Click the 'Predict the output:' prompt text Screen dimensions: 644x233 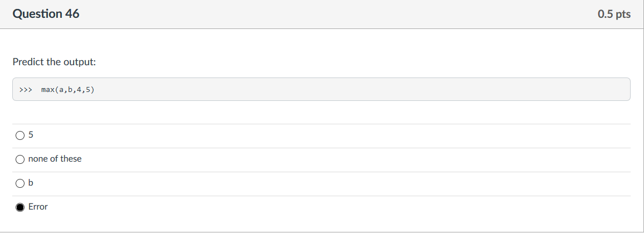tap(54, 62)
